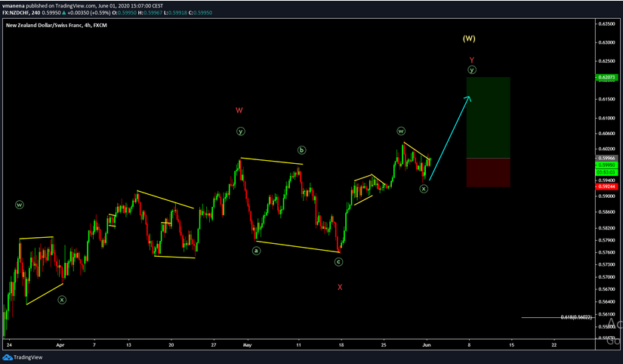Click the 'May' label on the time axis

(x=247, y=345)
